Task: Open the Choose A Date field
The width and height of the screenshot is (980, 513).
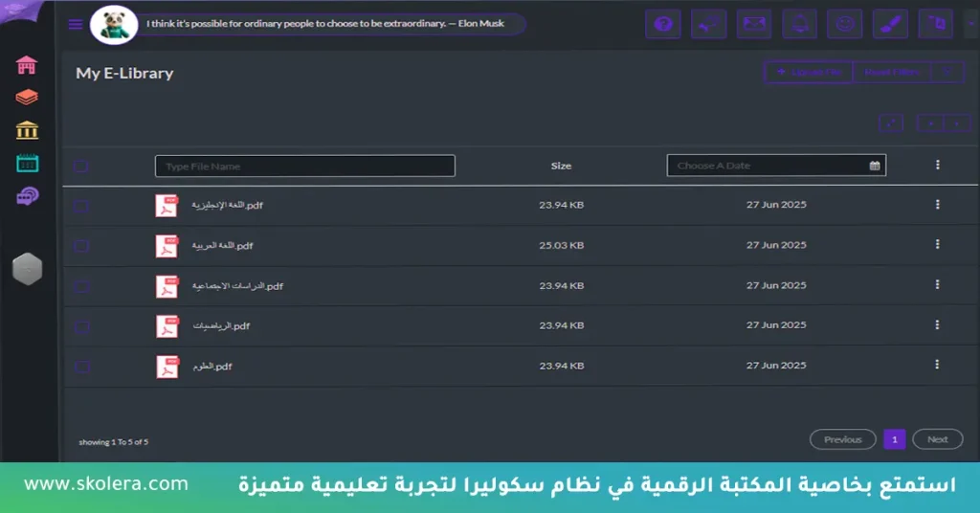Action: (x=776, y=166)
